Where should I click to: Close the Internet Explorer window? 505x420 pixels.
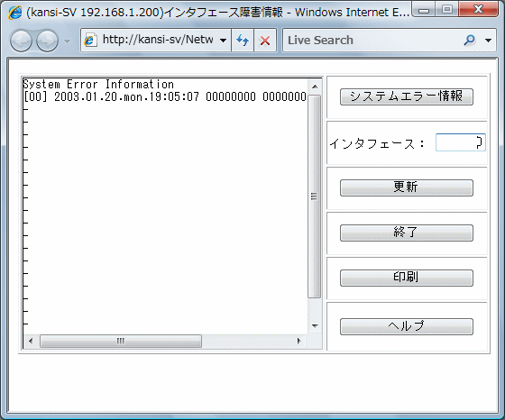coord(478,10)
